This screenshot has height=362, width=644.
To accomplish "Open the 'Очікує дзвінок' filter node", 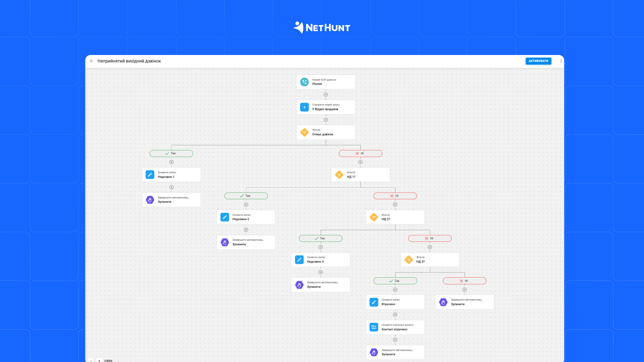I will point(326,132).
